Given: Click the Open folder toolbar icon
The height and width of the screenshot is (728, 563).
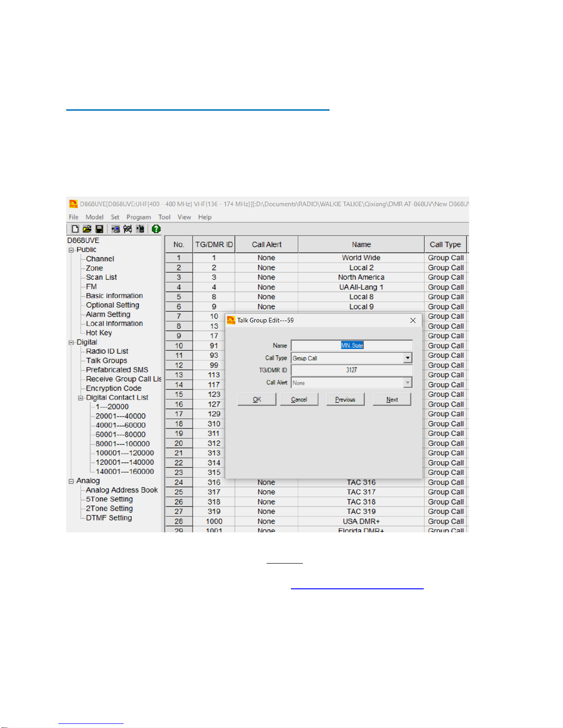Looking at the screenshot, I should click(x=87, y=229).
